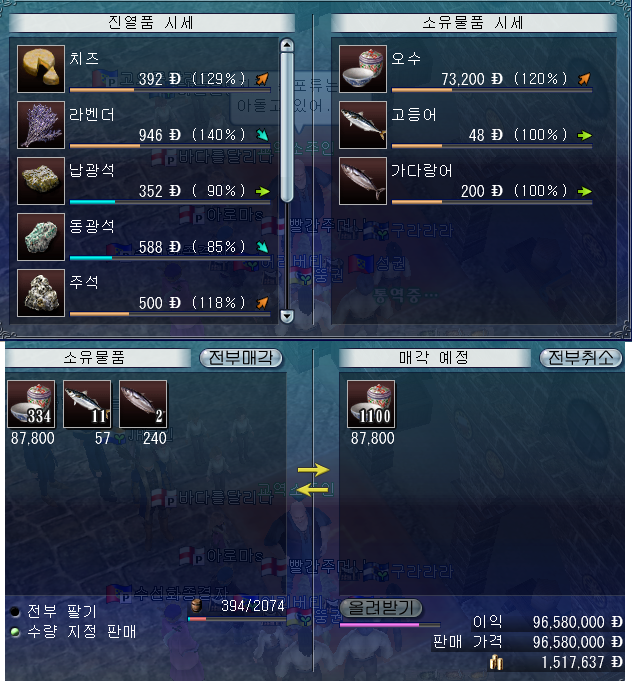Select the 가다랑어 fish price list icon
Image resolution: width=632 pixels, height=687 pixels.
point(363,181)
